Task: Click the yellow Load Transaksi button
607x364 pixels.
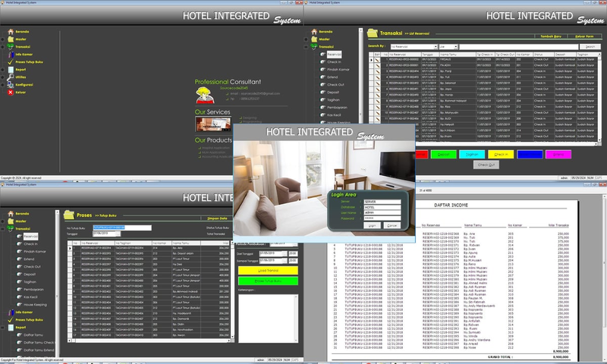Action: (268, 271)
